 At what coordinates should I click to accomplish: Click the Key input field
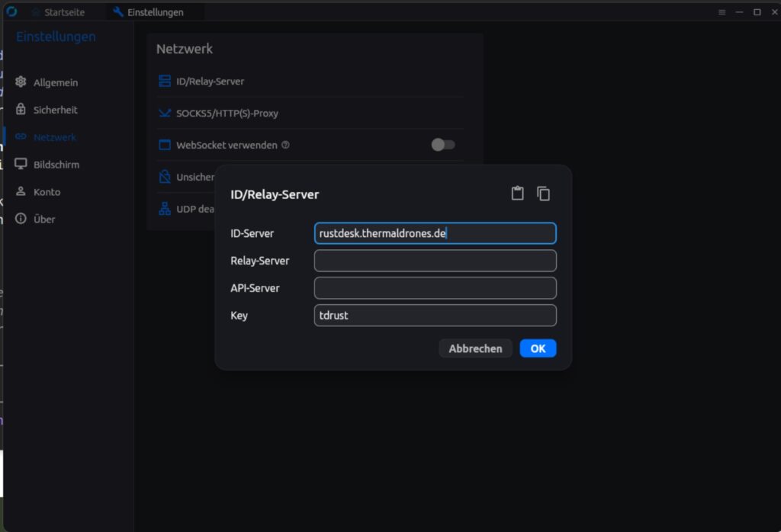(435, 316)
